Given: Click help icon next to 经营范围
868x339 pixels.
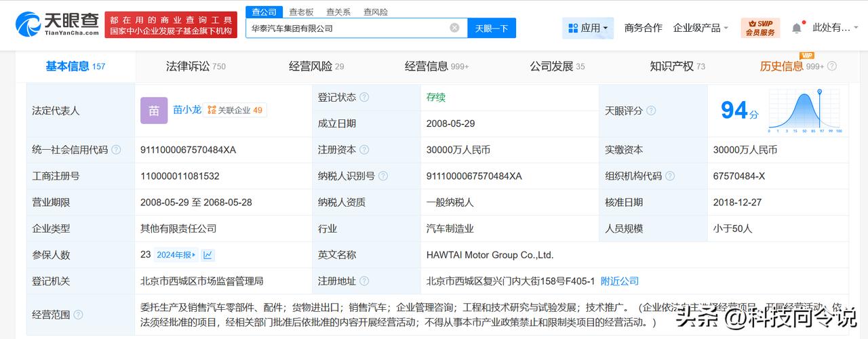Looking at the screenshot, I should 78,315.
